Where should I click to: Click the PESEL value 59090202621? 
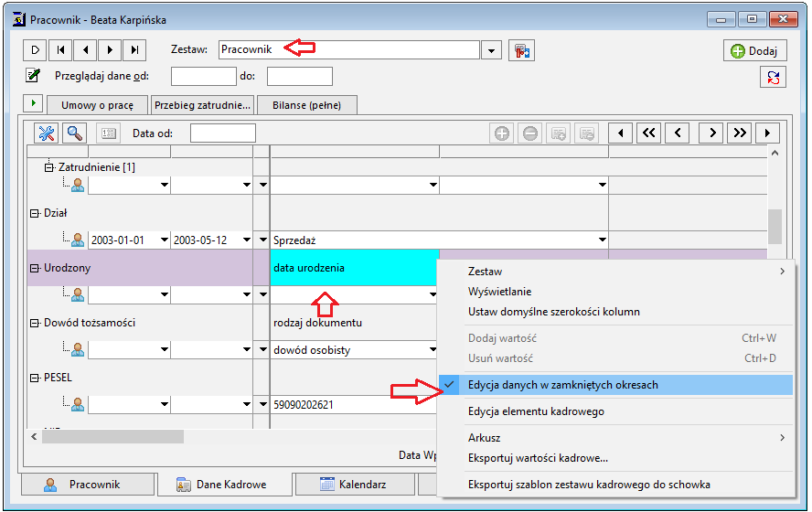click(x=303, y=404)
